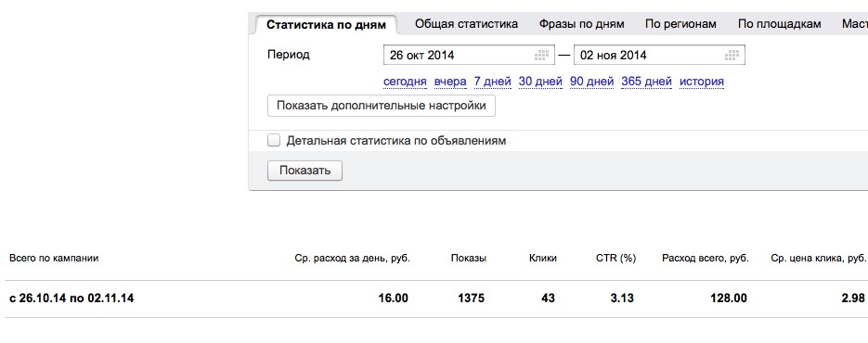The height and width of the screenshot is (343, 868).
Task: Open the Фразы по дням tab
Action: point(582,24)
